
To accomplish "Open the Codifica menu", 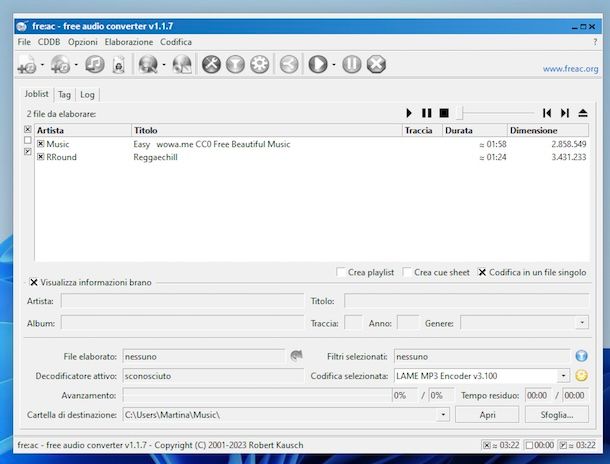I will point(176,42).
